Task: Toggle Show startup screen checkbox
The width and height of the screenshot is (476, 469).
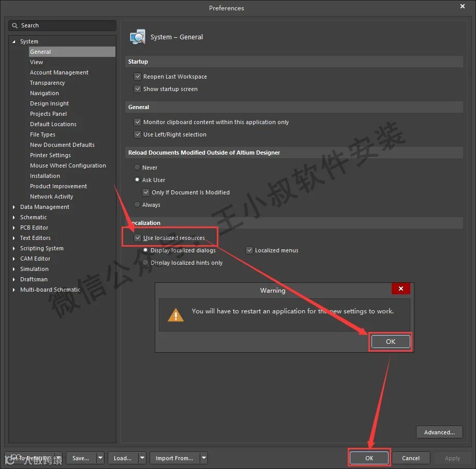Action: [x=138, y=89]
